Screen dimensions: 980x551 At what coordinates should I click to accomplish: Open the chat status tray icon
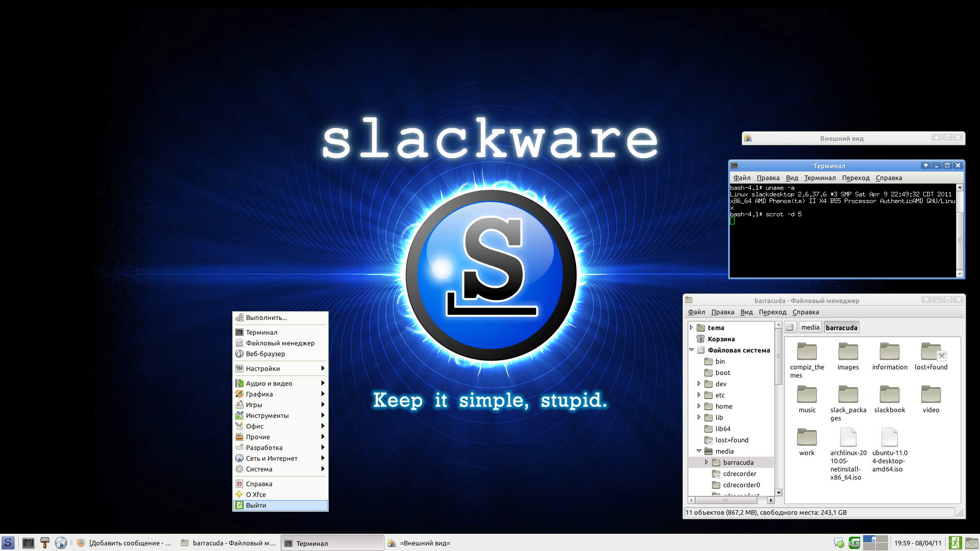[839, 543]
